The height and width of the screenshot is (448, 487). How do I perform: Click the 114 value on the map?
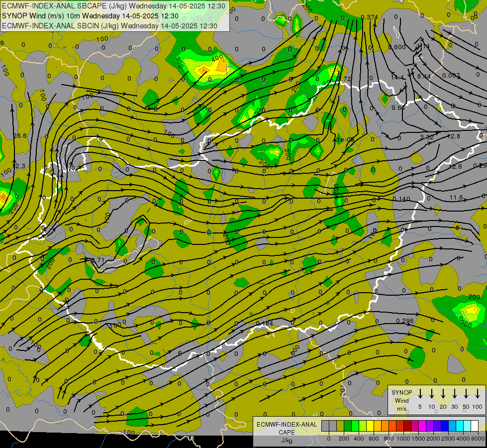423,46
